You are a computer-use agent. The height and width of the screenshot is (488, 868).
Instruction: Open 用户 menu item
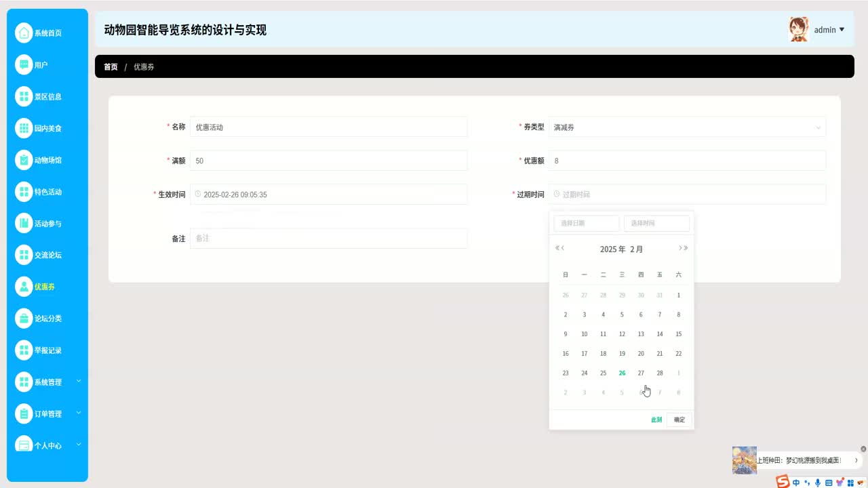[x=47, y=64]
